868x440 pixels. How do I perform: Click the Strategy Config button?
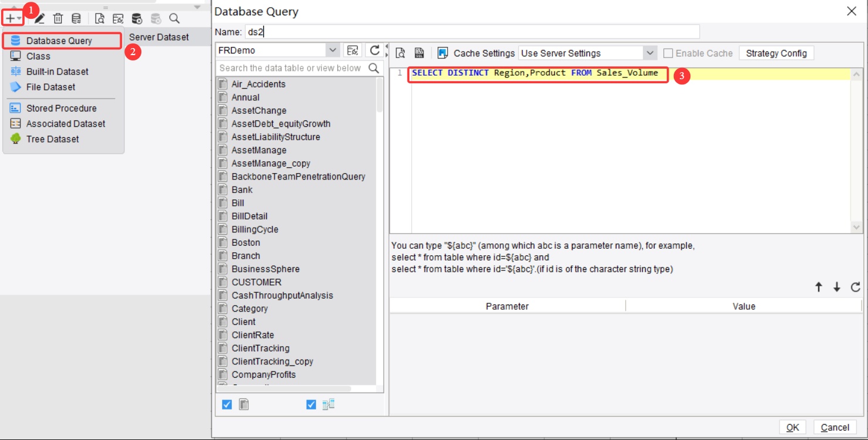(776, 53)
